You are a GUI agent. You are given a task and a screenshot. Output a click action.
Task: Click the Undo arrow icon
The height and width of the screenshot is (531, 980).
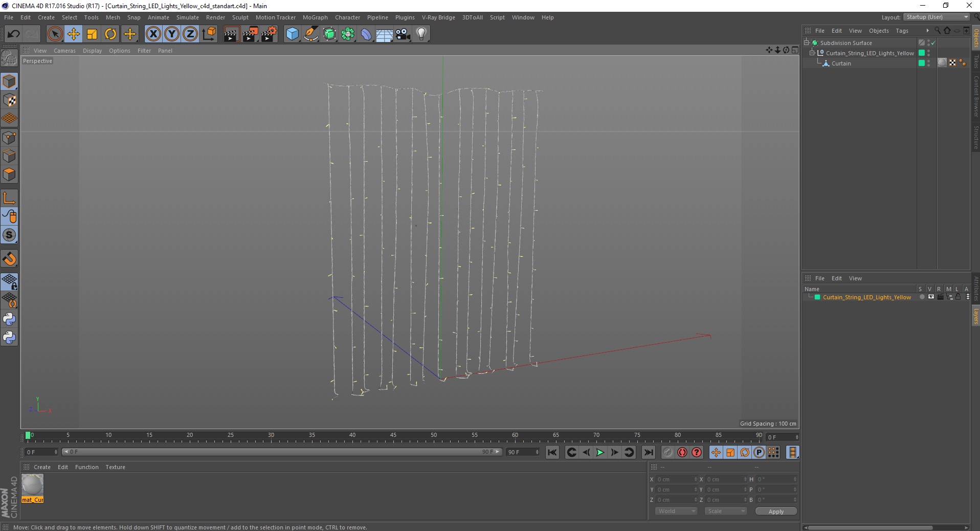(x=13, y=34)
